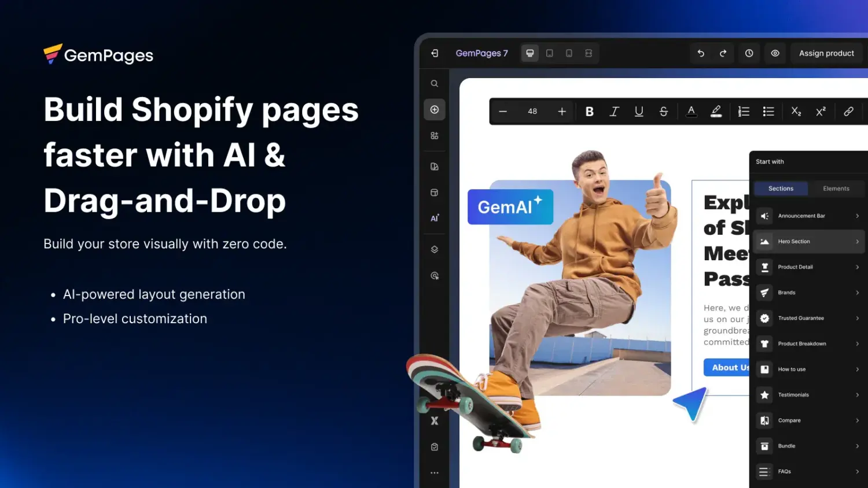Click the About Us button on canvas
This screenshot has height=488, width=868.
[728, 368]
